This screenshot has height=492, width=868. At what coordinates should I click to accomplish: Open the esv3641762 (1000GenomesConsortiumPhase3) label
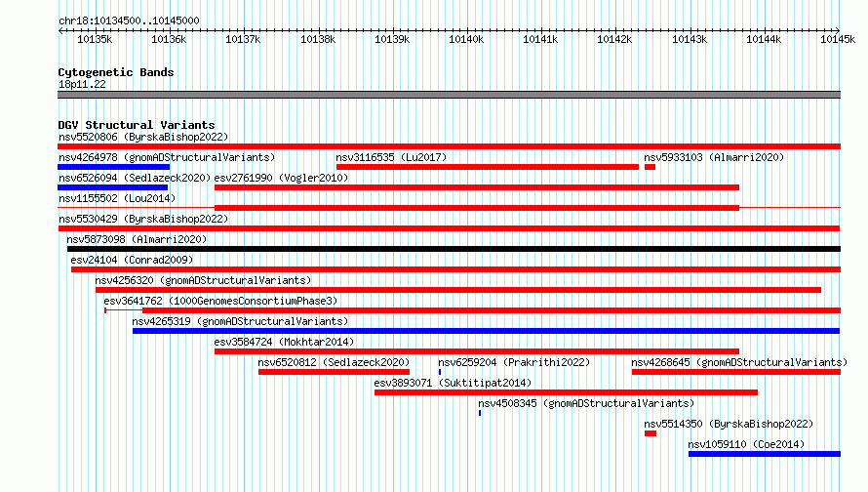[x=220, y=301]
